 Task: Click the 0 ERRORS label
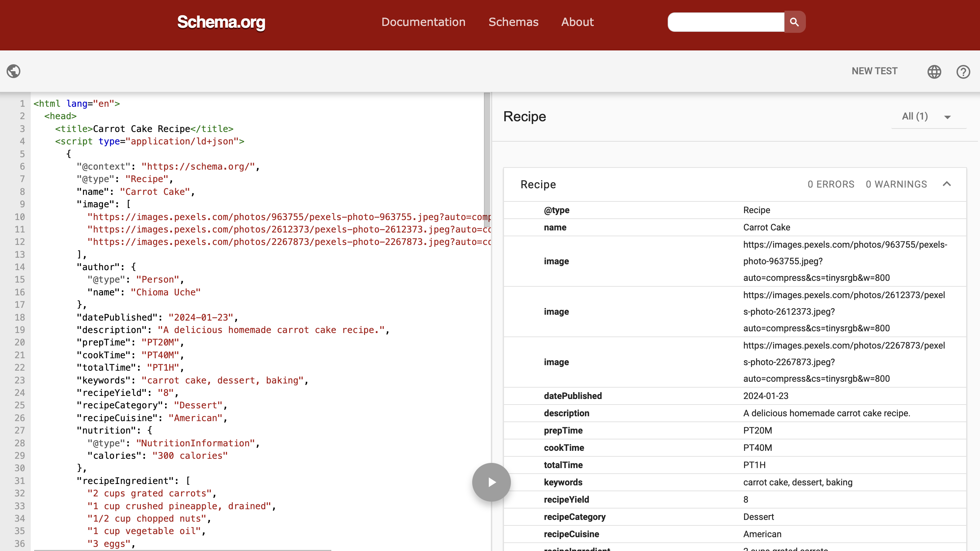[x=831, y=184]
